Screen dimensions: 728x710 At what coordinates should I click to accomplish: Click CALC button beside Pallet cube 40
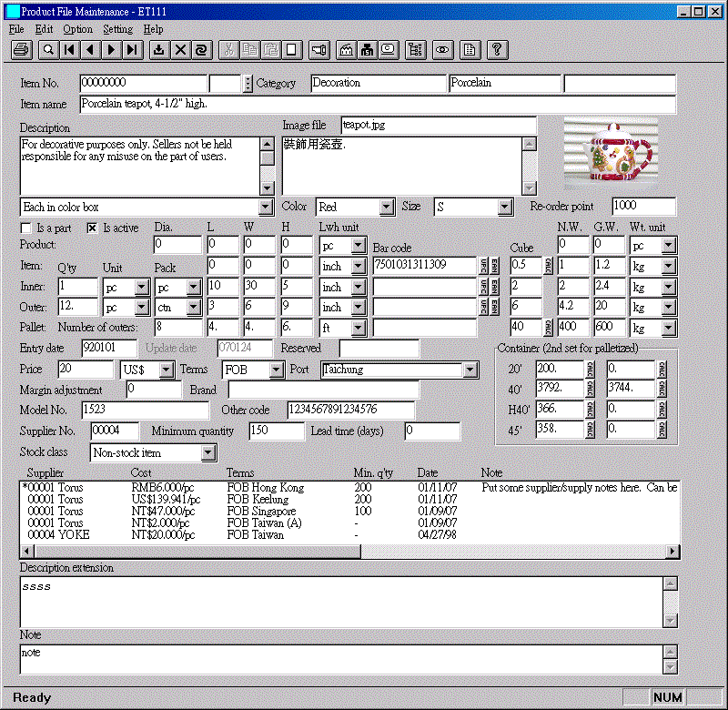[x=549, y=328]
